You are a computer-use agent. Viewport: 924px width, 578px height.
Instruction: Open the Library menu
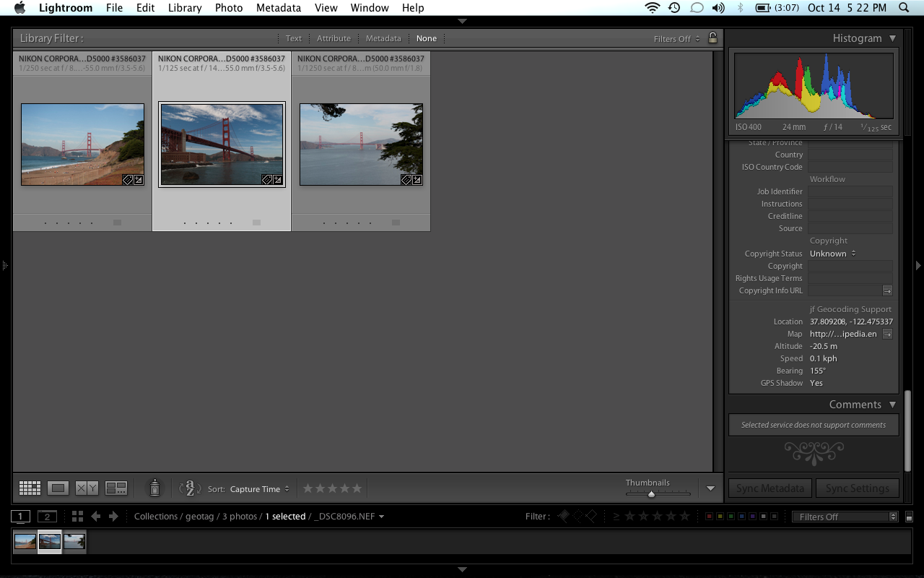tap(185, 8)
